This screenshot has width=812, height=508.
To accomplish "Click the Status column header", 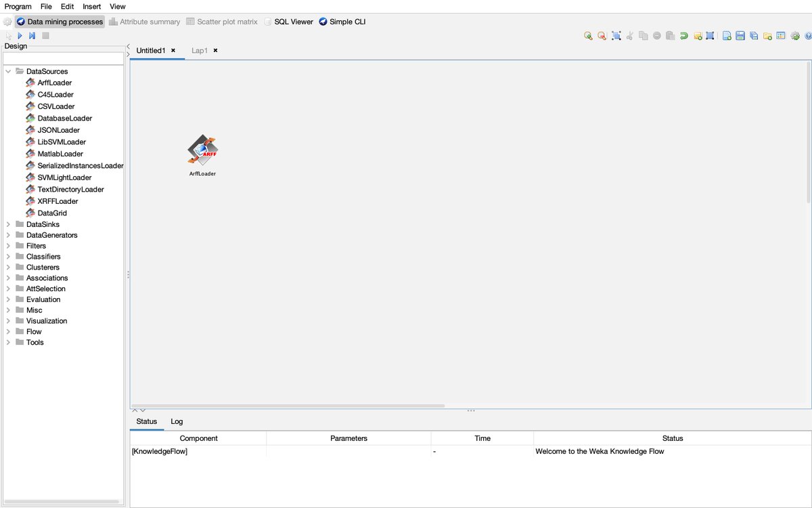I will click(673, 438).
